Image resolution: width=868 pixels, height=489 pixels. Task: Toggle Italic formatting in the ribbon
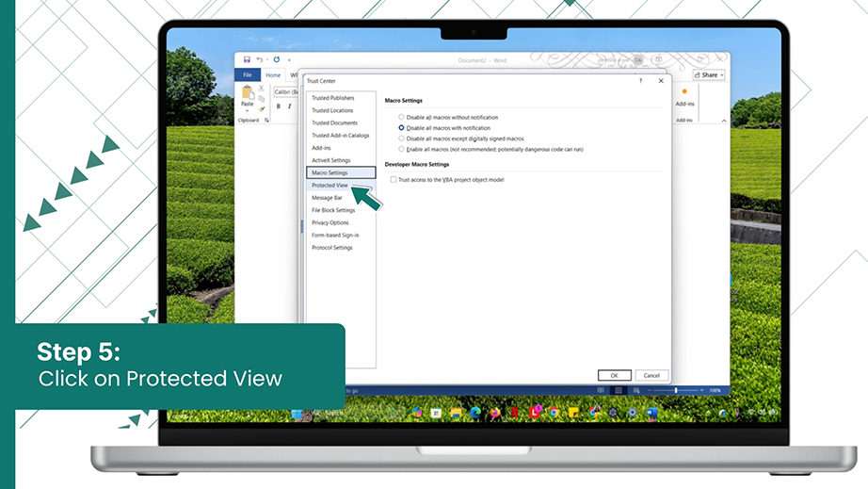coord(290,106)
